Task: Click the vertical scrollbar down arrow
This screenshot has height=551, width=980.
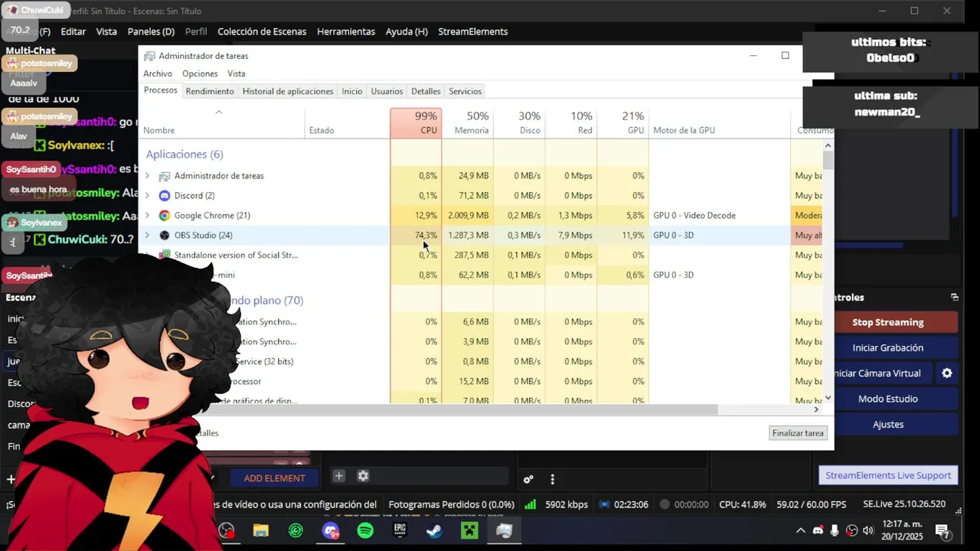Action: pos(828,398)
